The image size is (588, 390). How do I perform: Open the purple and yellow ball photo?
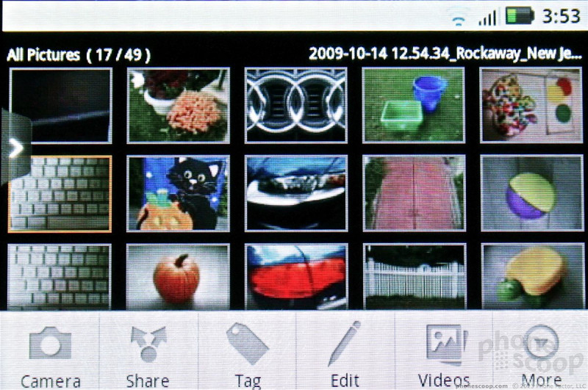coord(531,193)
